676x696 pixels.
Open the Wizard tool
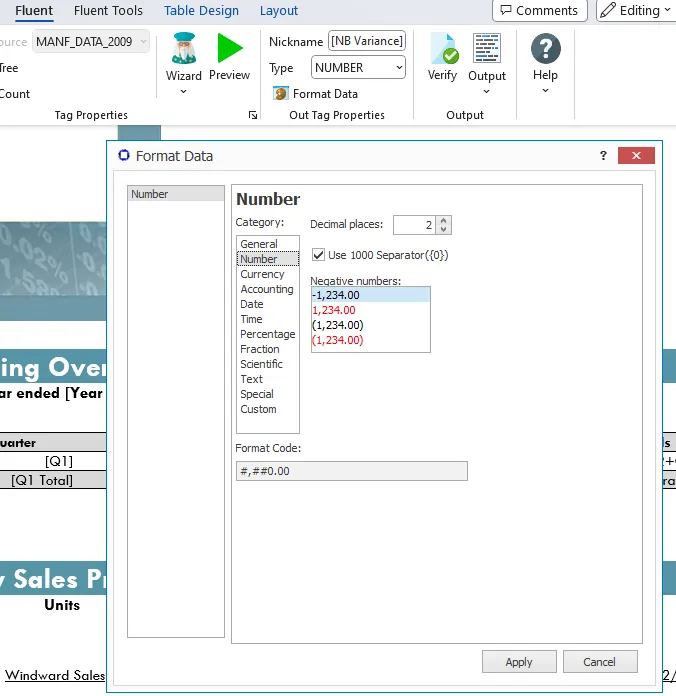click(184, 48)
